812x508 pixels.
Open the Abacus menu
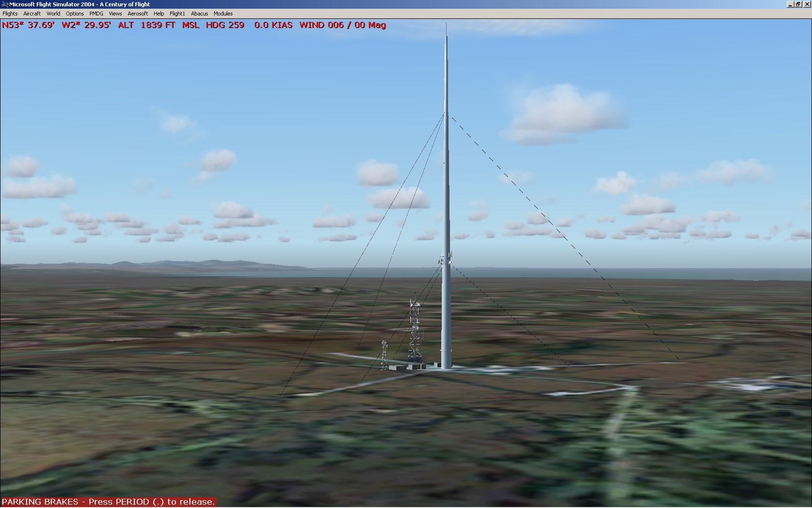[x=199, y=14]
